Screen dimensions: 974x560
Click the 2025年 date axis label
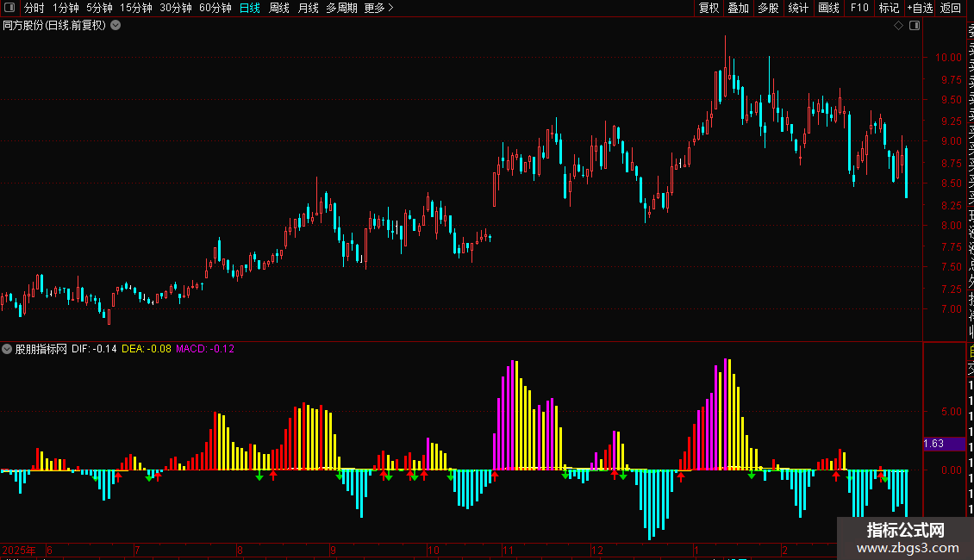[19, 550]
